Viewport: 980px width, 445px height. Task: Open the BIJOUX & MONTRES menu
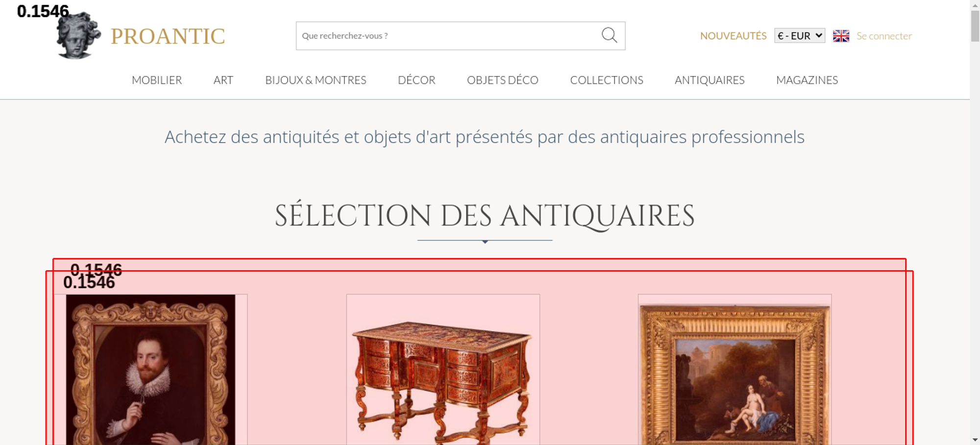[x=316, y=80]
